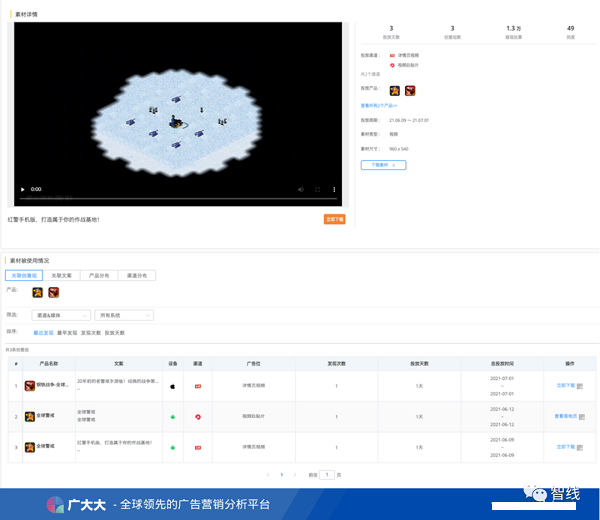Viewport: 600px width, 520px height.
Task: Go to the previous page with the left arrow
Action: click(268, 475)
